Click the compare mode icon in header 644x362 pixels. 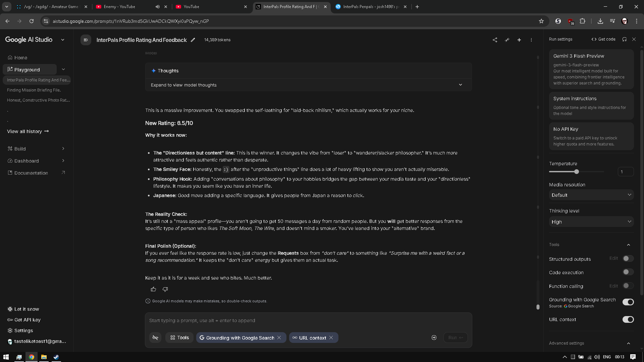[507, 40]
